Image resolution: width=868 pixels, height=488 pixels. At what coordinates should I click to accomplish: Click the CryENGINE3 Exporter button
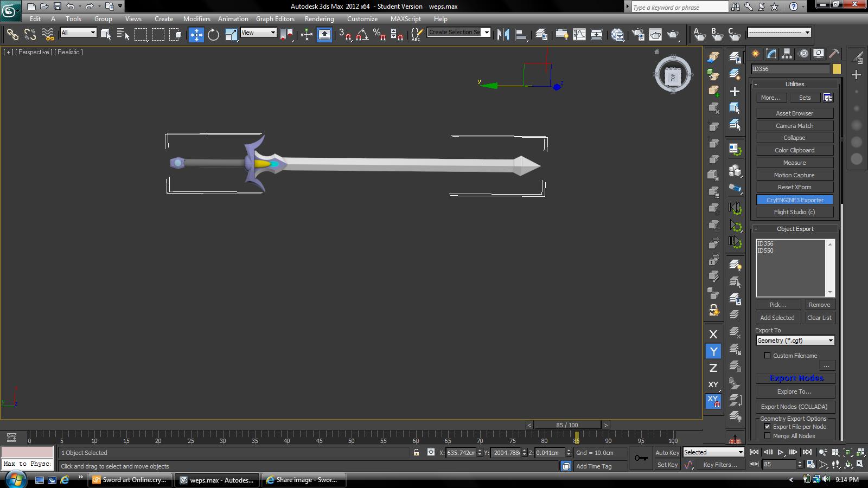pos(795,200)
